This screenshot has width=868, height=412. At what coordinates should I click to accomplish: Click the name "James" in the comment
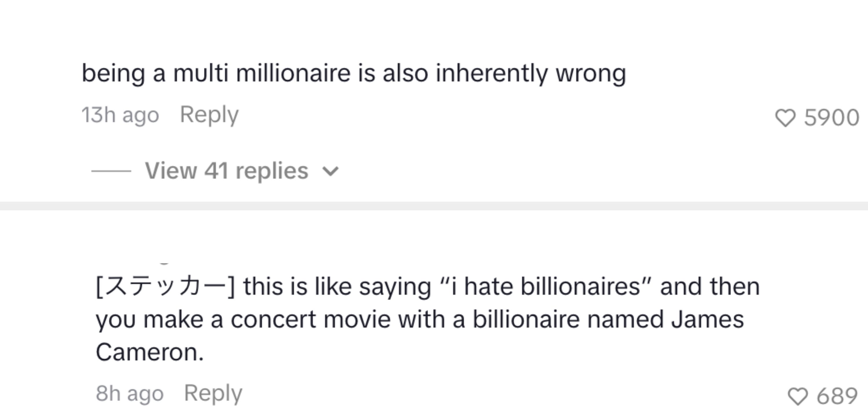(708, 320)
